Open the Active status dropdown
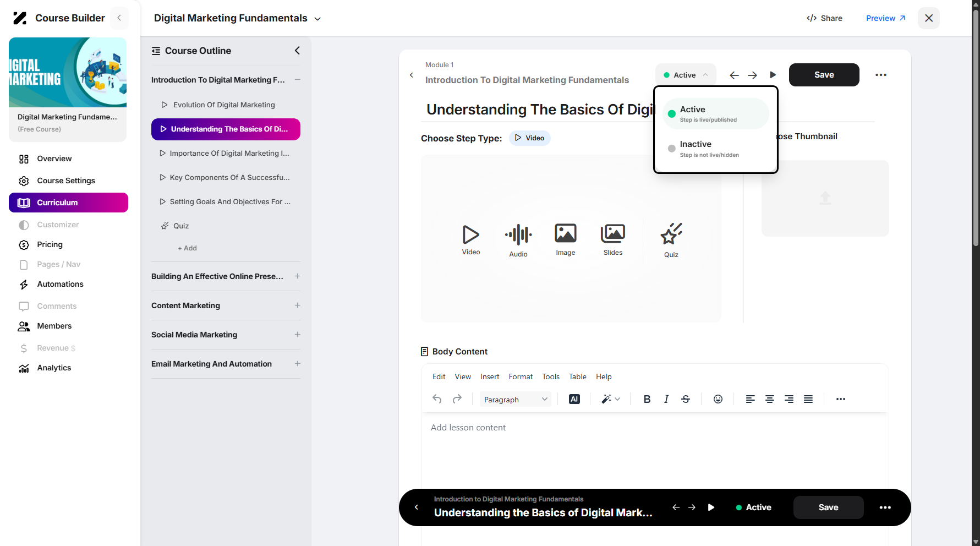The image size is (980, 546). click(686, 75)
